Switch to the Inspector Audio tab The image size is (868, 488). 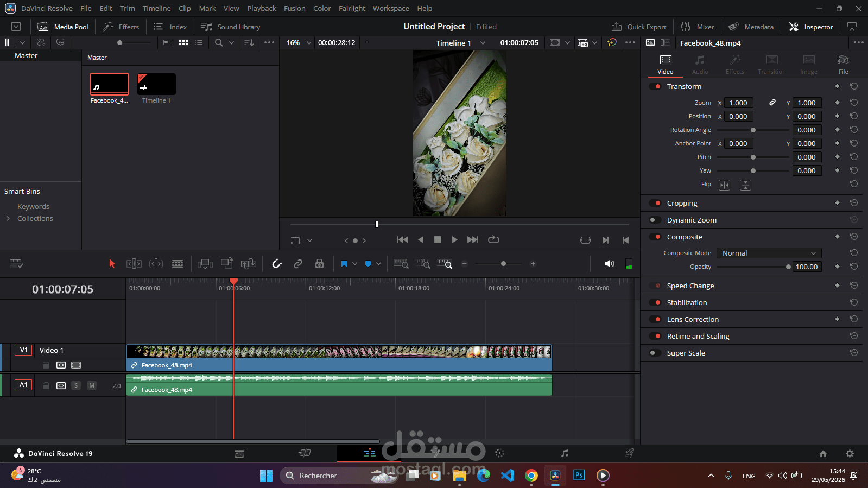(700, 65)
